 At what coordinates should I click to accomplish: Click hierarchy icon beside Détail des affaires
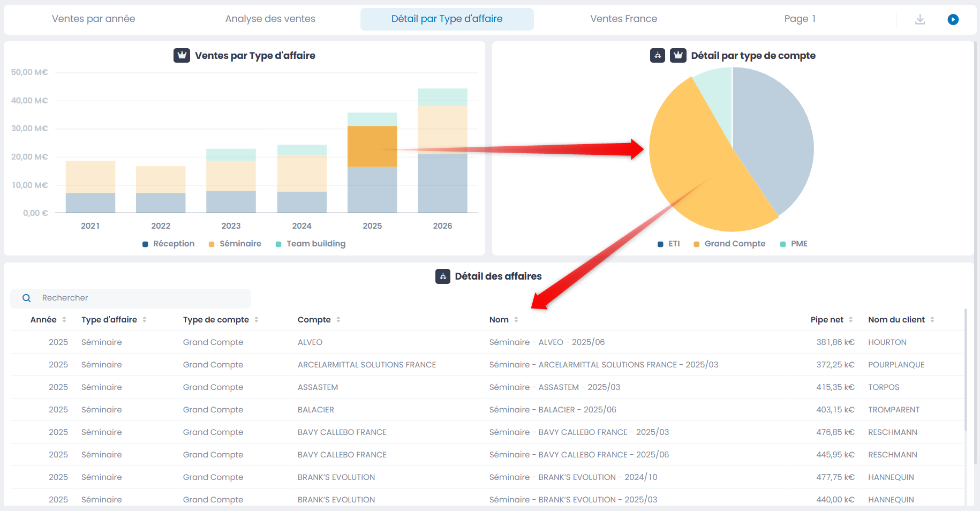point(443,276)
